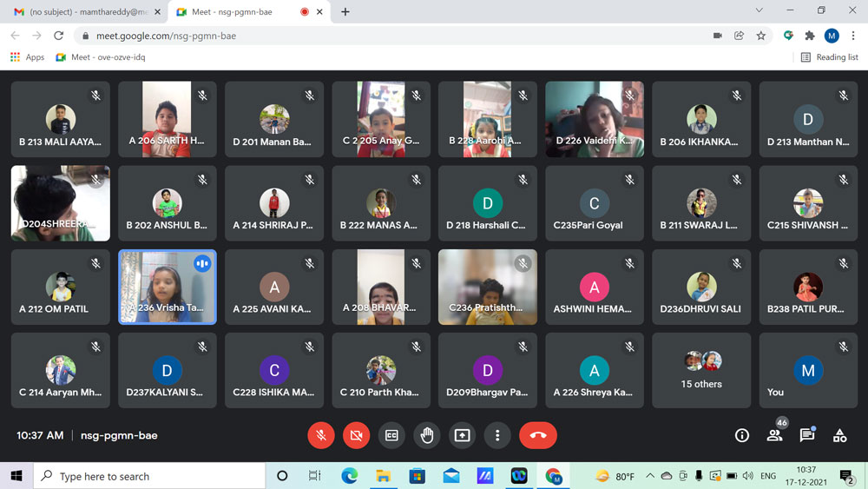Show everyone participants panel

tap(774, 435)
